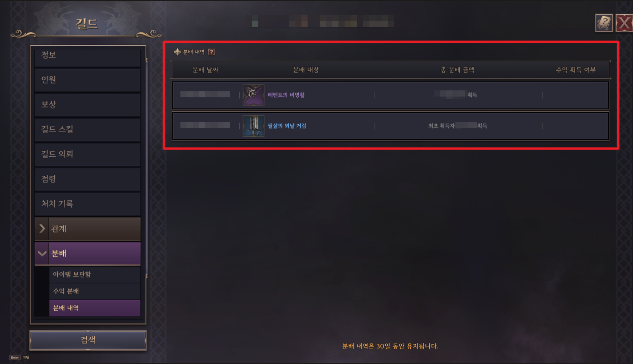Select the 필살의 외날 거검 sword icon

tap(253, 126)
